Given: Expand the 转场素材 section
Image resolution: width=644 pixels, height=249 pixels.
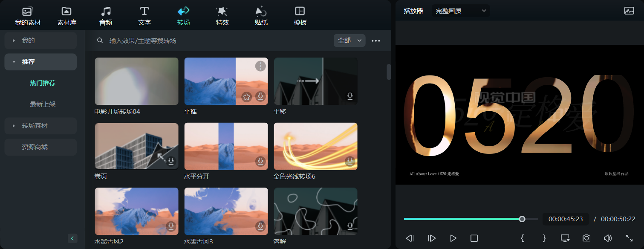Looking at the screenshot, I should [40, 126].
